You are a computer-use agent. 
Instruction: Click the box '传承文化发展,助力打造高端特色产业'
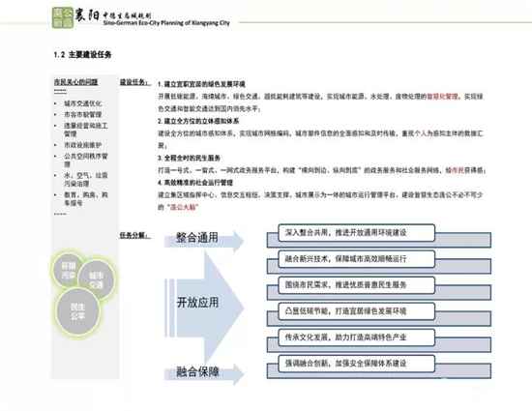pyautogui.click(x=356, y=338)
